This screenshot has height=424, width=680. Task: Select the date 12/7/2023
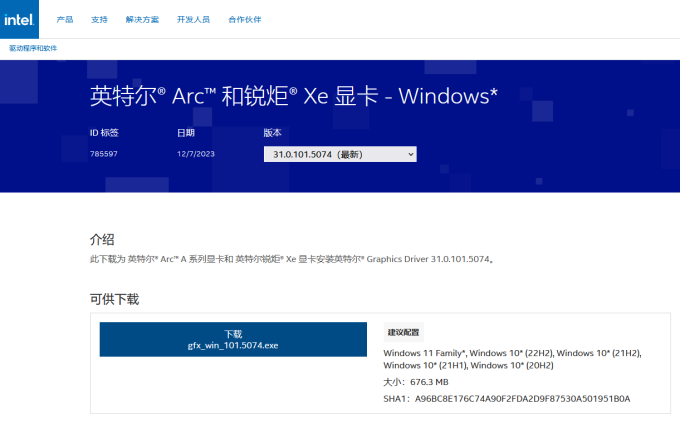pyautogui.click(x=196, y=154)
